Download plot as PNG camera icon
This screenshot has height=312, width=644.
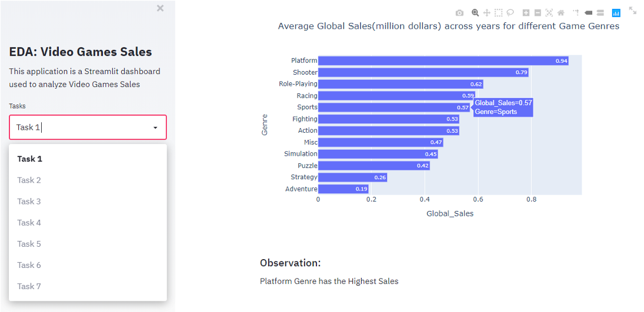tap(459, 13)
